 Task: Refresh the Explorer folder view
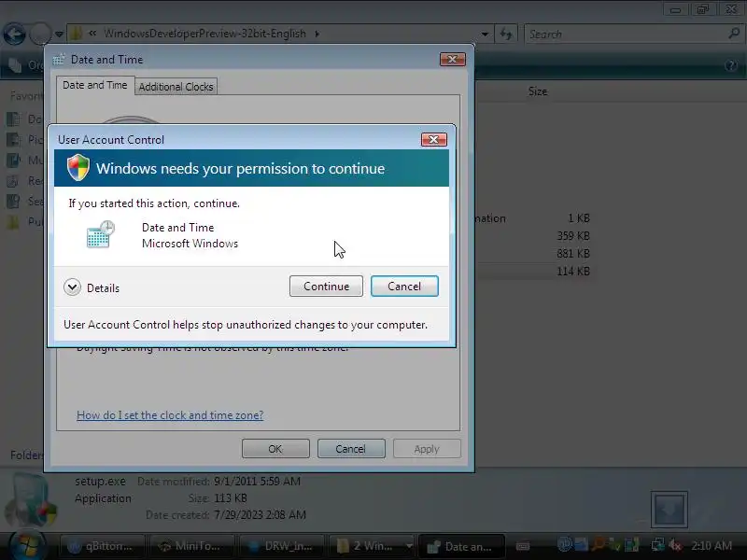(505, 35)
